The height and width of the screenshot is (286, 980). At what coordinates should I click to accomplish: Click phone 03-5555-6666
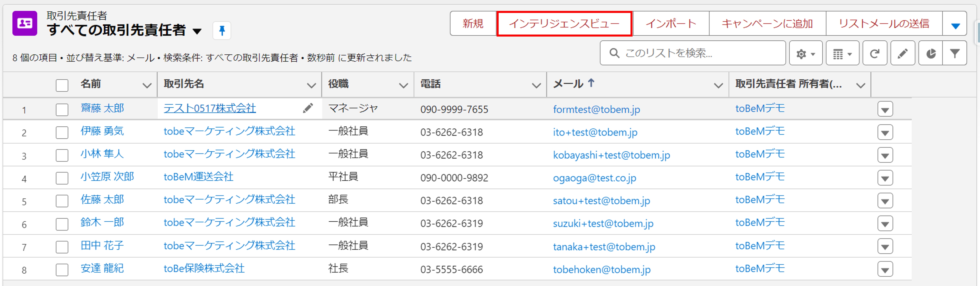tap(451, 270)
